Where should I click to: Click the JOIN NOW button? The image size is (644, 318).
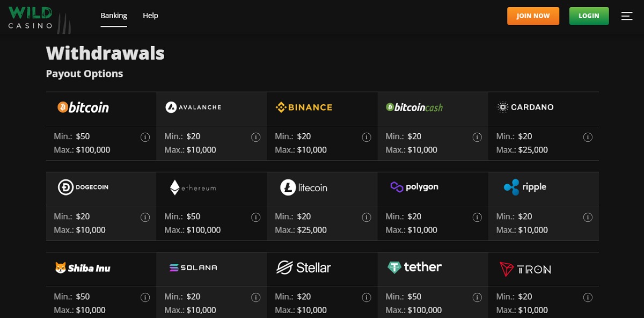[x=533, y=16]
